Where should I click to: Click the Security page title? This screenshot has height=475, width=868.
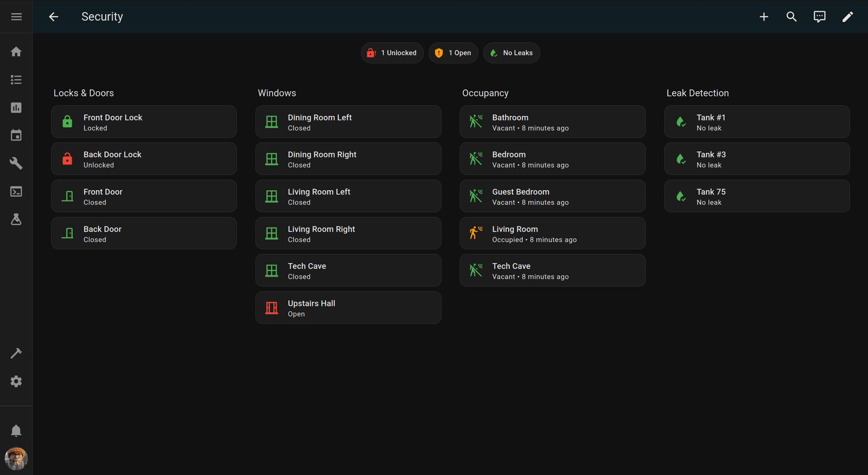[x=102, y=17]
